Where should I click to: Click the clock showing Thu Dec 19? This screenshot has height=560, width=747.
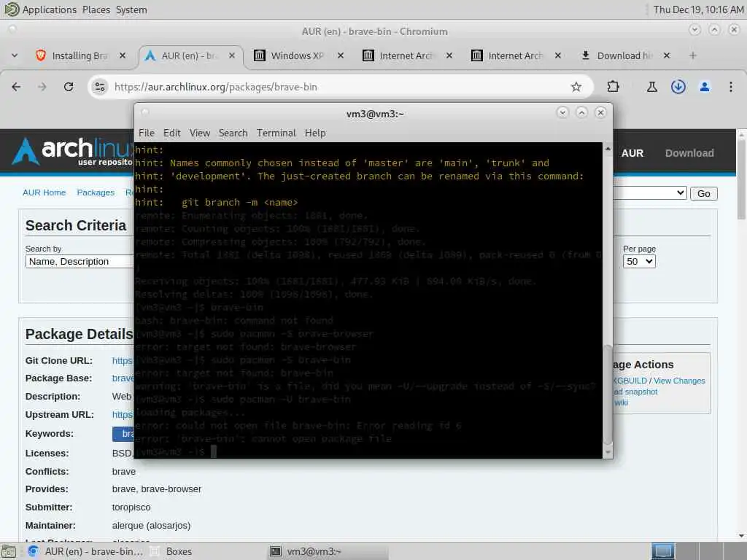pyautogui.click(x=698, y=9)
